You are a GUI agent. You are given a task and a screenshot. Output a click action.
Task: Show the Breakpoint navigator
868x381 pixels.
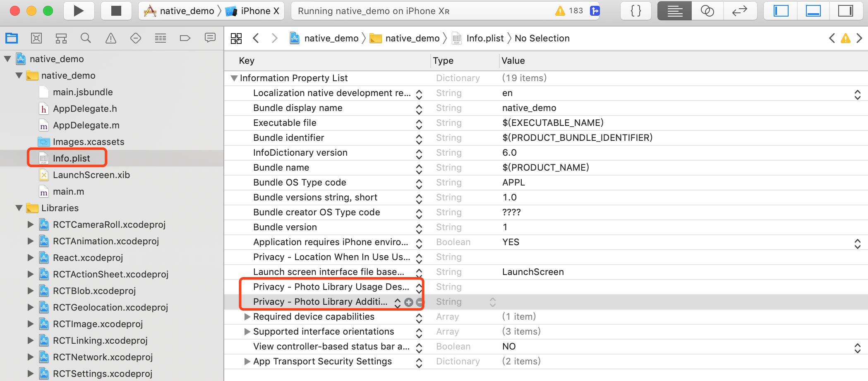185,38
